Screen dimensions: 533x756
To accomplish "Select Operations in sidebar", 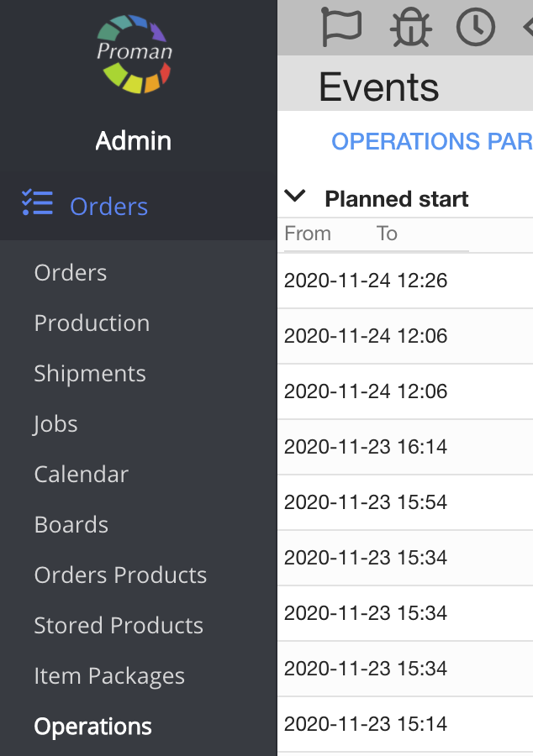I will [93, 727].
